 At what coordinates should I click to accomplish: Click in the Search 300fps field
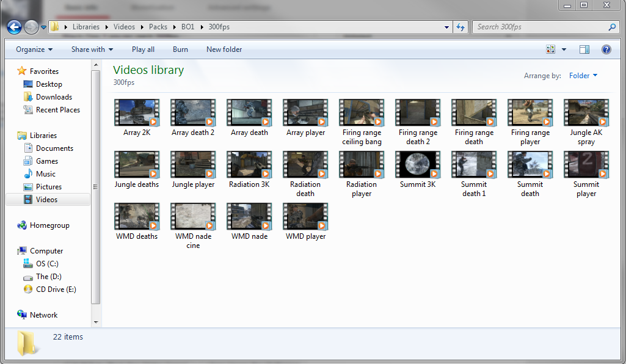[x=546, y=27]
